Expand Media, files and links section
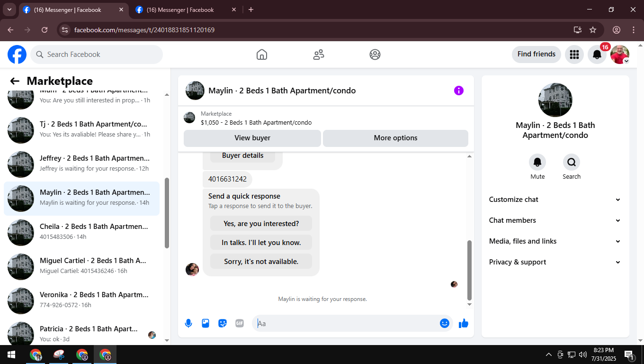The height and width of the screenshot is (364, 644). (555, 241)
